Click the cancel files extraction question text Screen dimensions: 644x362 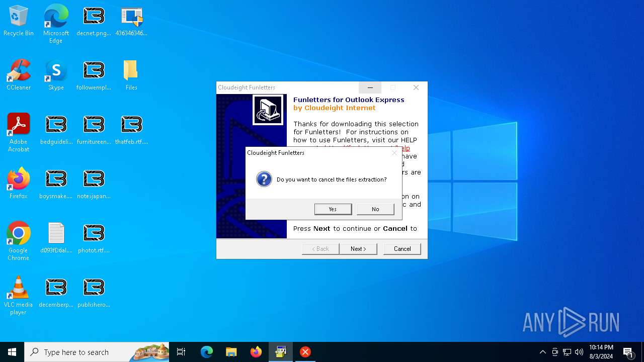[x=332, y=179]
